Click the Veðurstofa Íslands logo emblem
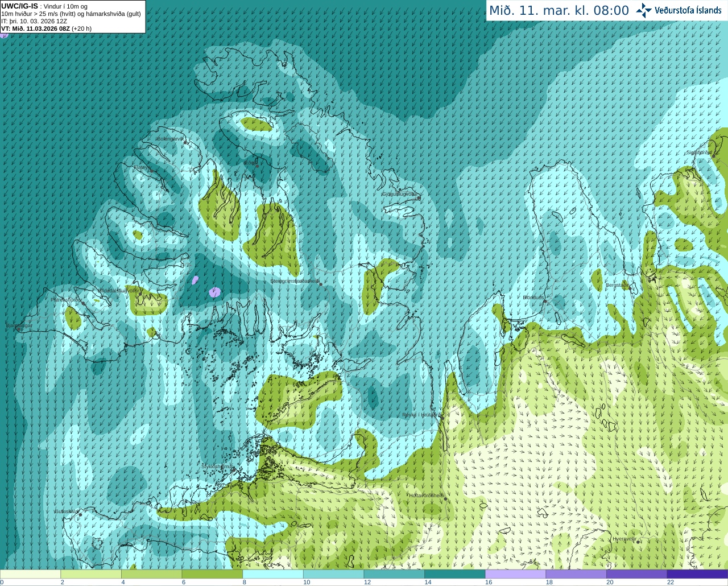The height and width of the screenshot is (586, 728). pos(644,10)
